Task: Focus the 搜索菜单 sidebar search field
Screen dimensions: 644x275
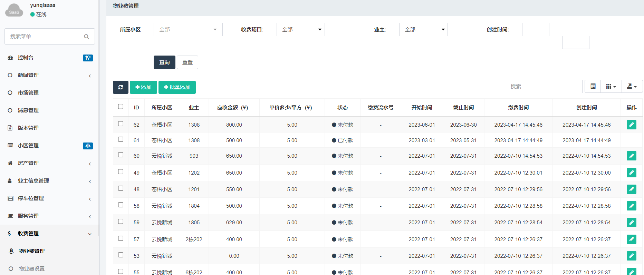Action: pyautogui.click(x=50, y=36)
